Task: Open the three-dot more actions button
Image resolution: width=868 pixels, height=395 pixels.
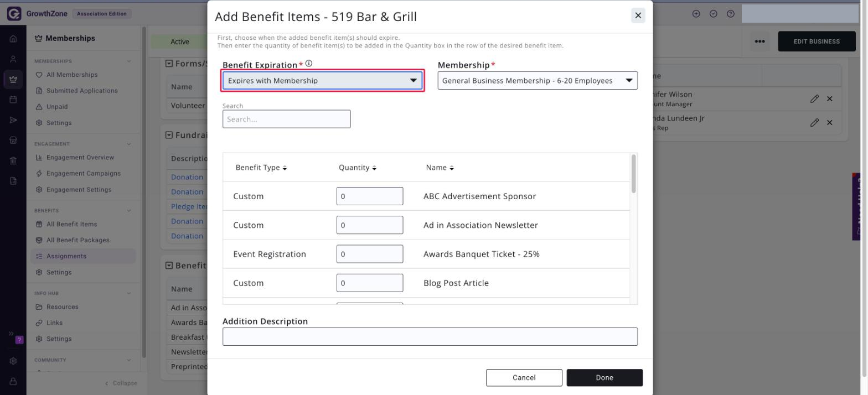Action: click(759, 41)
